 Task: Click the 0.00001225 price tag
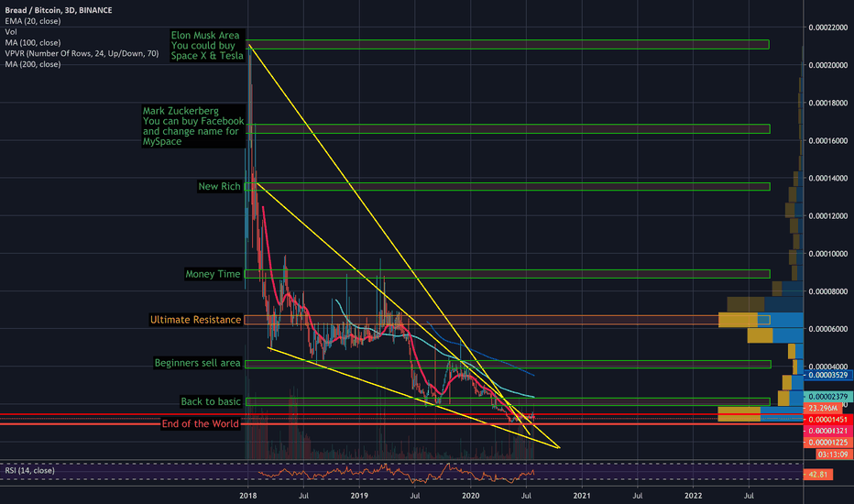point(827,443)
